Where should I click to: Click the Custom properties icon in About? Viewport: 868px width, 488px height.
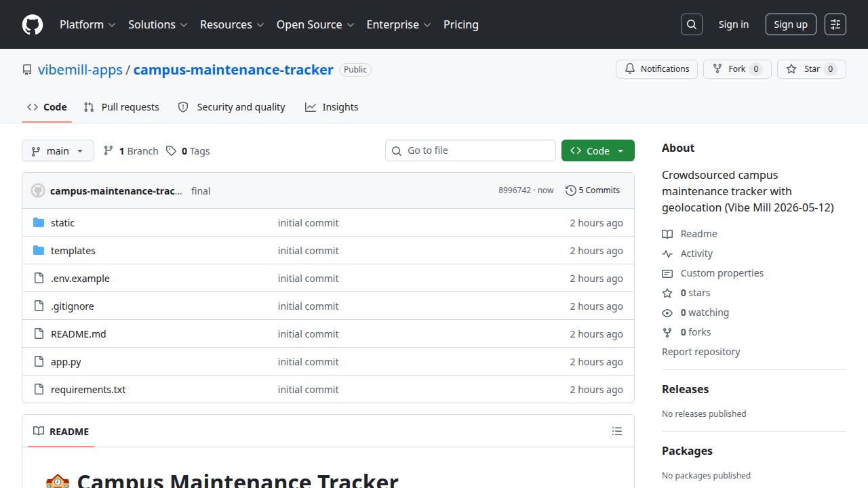coord(667,273)
